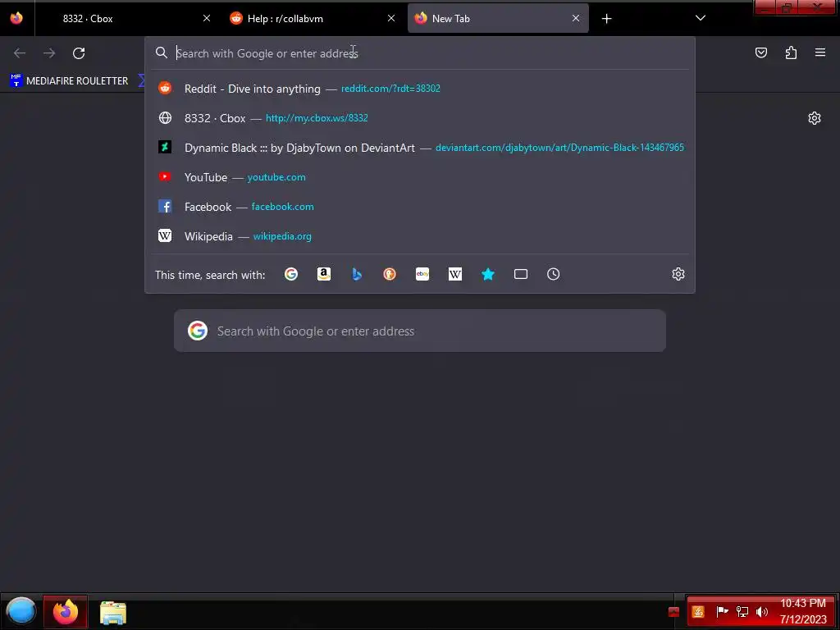Open volume control in system tray

(x=761, y=612)
